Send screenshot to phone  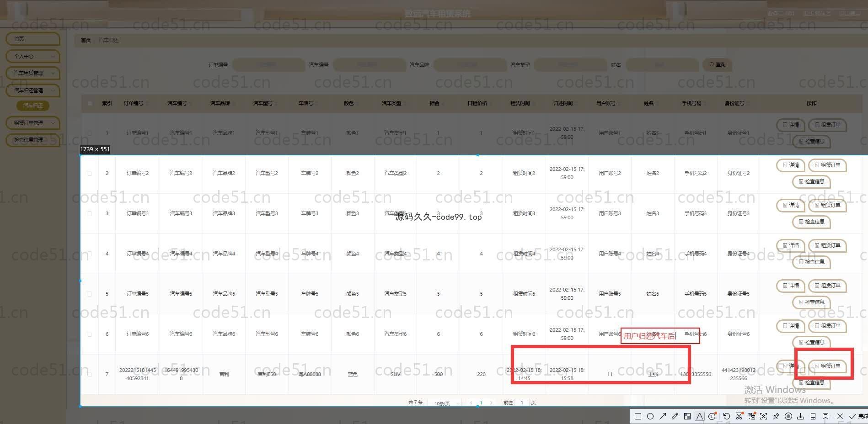(813, 416)
